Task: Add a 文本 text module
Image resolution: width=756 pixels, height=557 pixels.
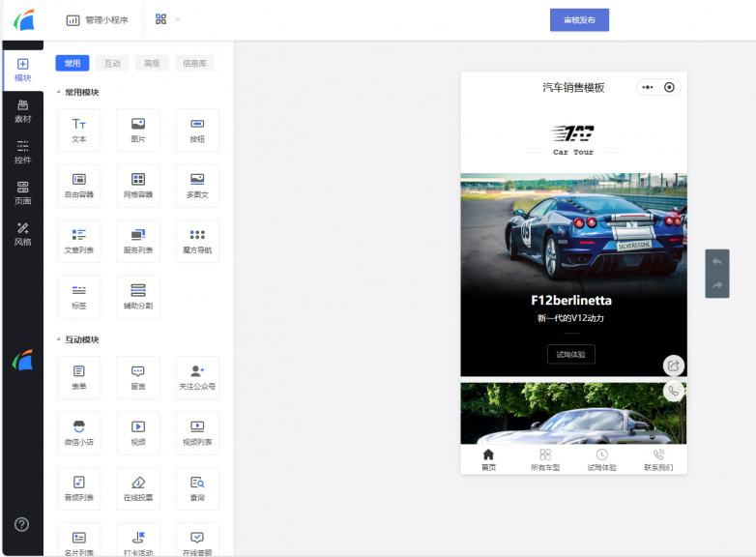Action: point(79,131)
